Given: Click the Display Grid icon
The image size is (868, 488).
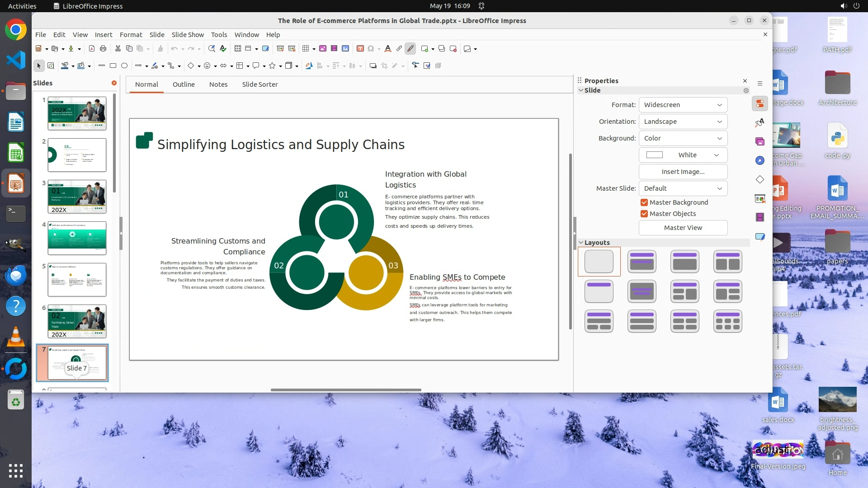Looking at the screenshot, I should 237,49.
